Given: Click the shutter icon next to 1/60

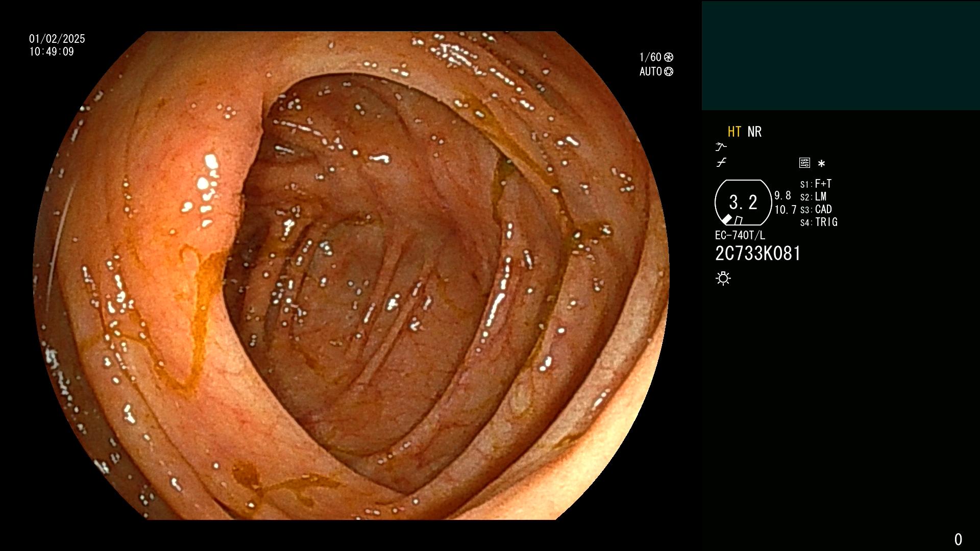Looking at the screenshot, I should (x=669, y=57).
